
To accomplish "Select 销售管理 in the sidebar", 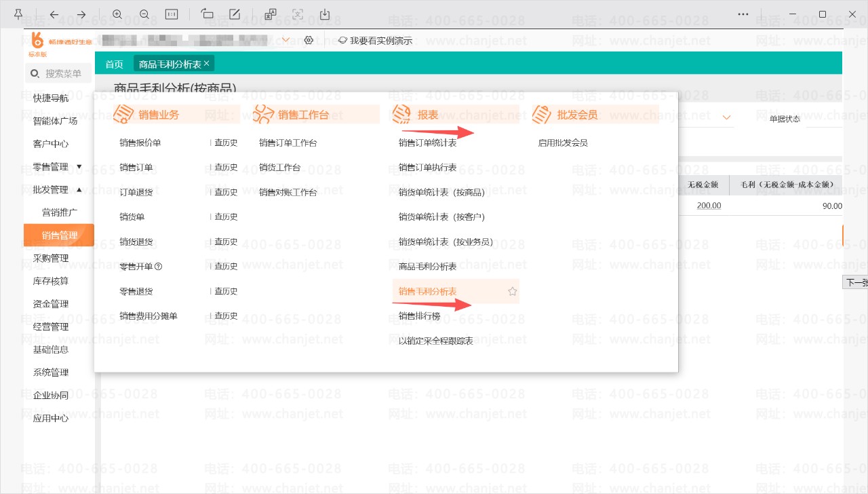I will coord(59,235).
